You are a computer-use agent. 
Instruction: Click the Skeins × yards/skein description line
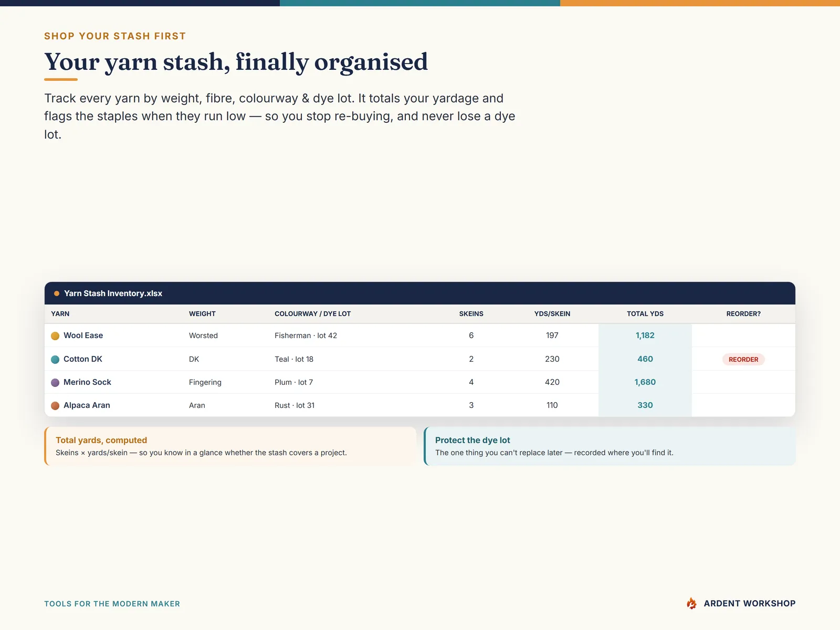(x=201, y=453)
